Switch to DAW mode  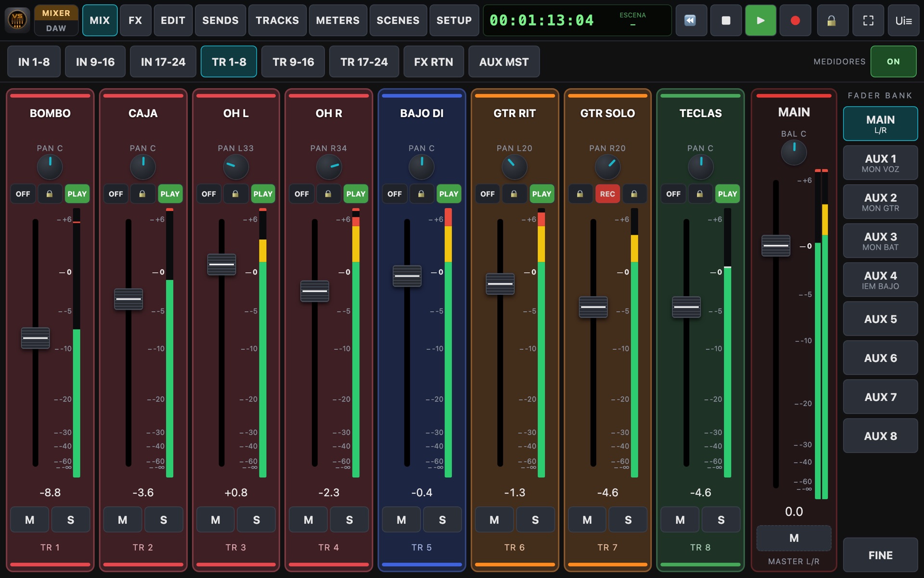pyautogui.click(x=56, y=28)
